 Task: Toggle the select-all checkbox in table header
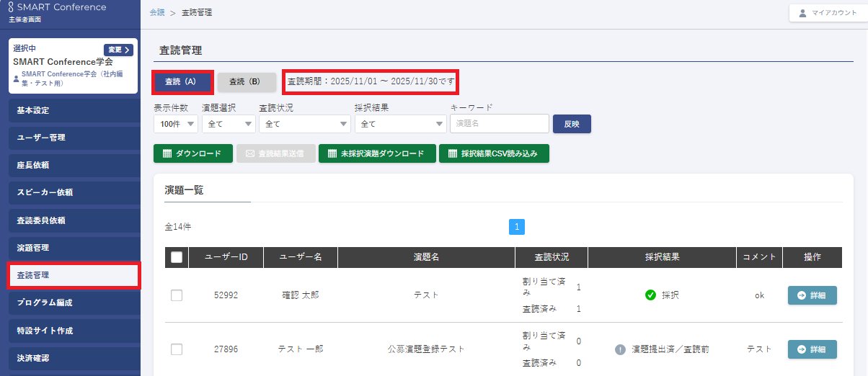pos(177,257)
